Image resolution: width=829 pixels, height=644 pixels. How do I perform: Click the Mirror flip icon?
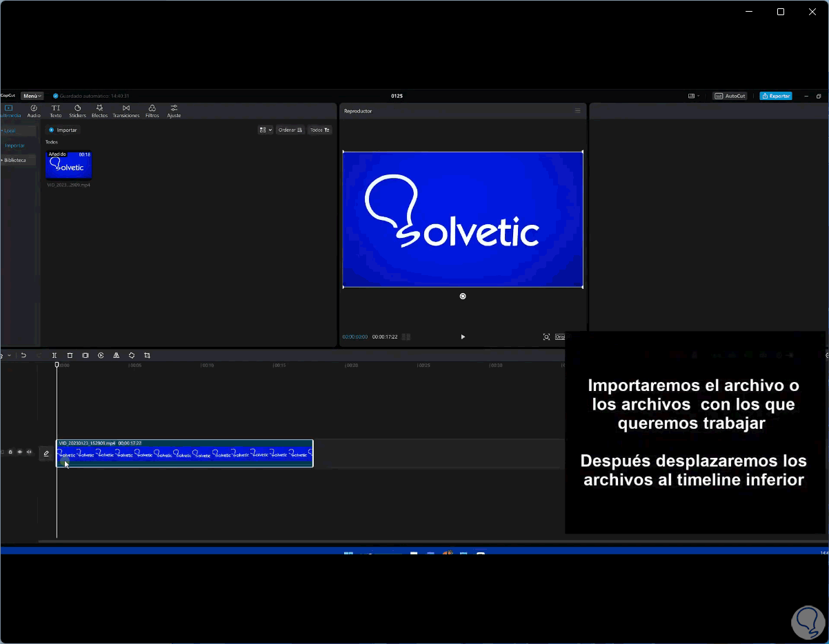[x=116, y=355]
